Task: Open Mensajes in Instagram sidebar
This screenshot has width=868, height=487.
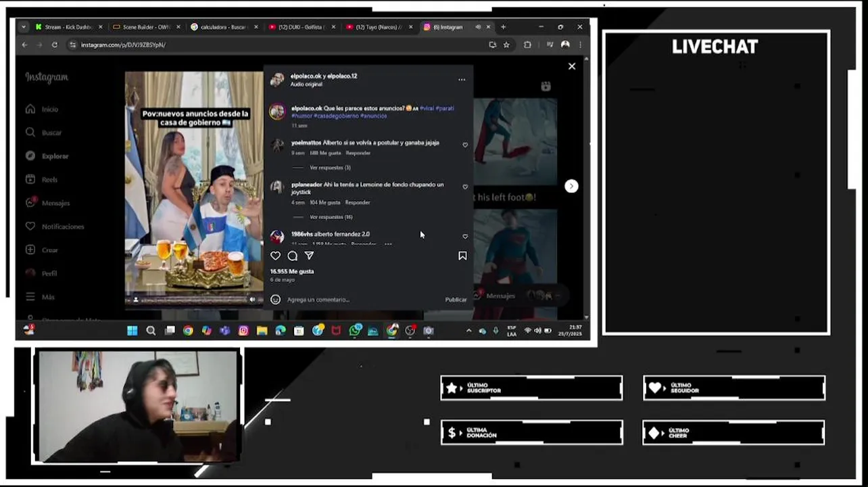Action: pos(47,203)
